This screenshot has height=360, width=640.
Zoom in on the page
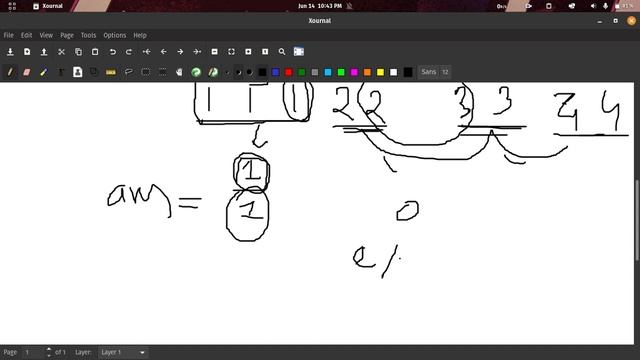coord(248,52)
